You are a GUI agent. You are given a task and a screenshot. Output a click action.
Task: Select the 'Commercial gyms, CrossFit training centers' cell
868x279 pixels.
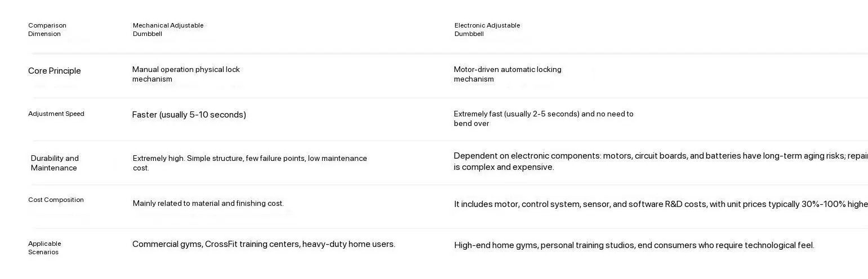coord(264,244)
